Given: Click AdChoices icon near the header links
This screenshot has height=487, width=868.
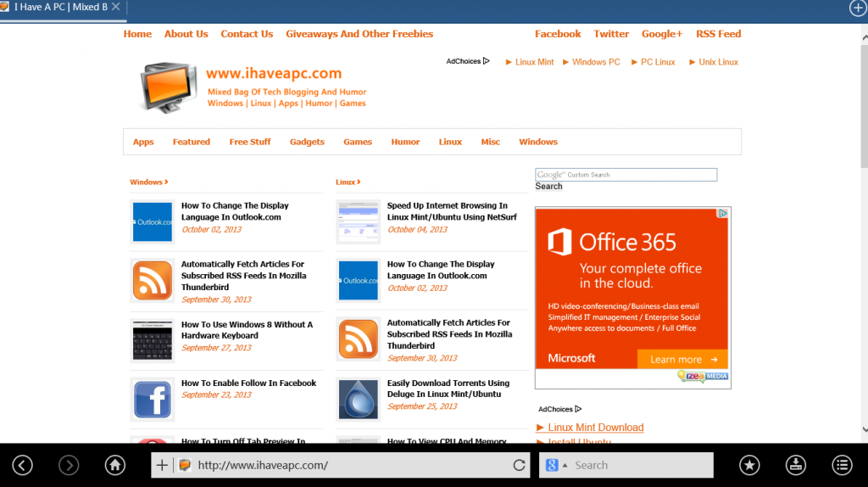Looking at the screenshot, I should pos(468,61).
